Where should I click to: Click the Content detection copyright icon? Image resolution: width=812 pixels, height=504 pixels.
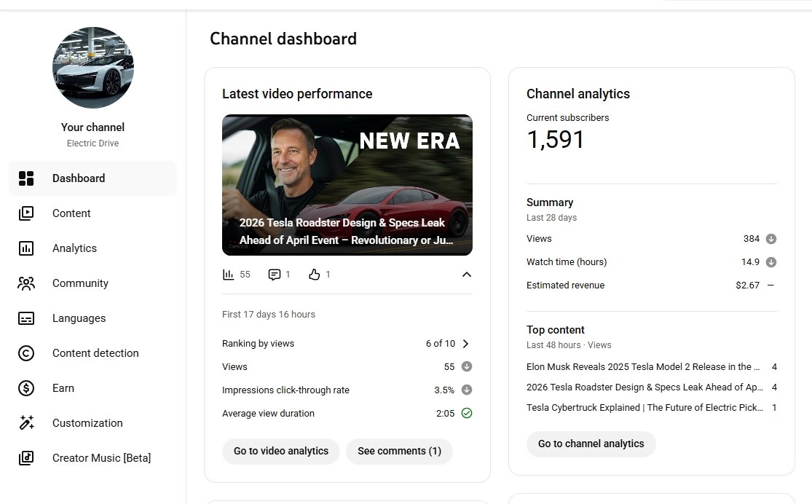[26, 353]
